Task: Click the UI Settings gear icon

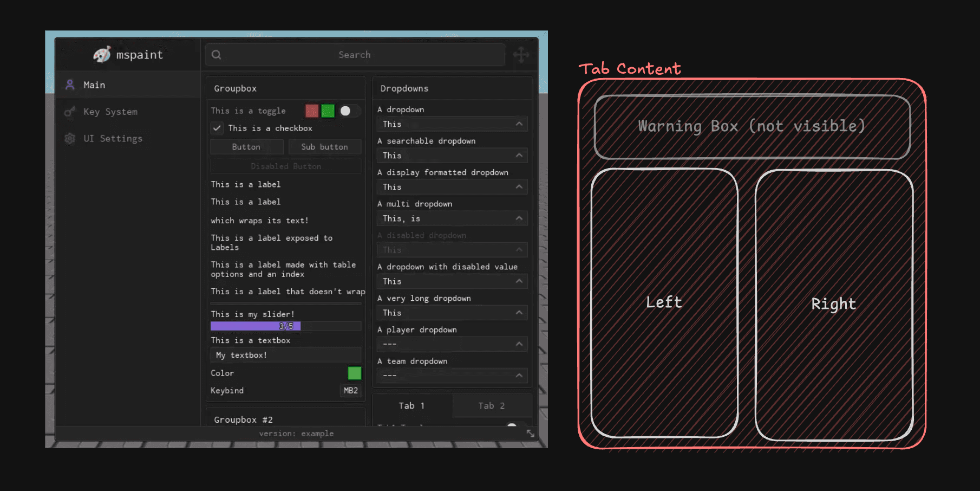Action: coord(70,139)
